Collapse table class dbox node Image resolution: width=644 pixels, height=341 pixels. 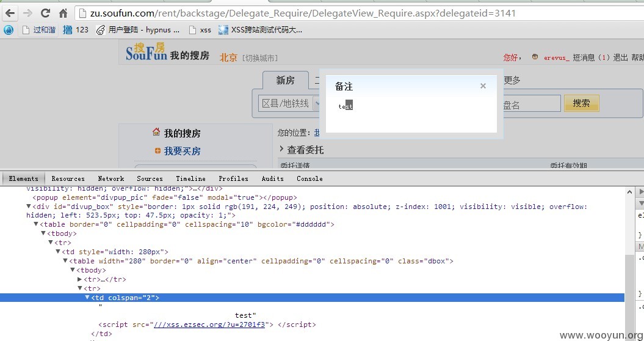pos(66,261)
